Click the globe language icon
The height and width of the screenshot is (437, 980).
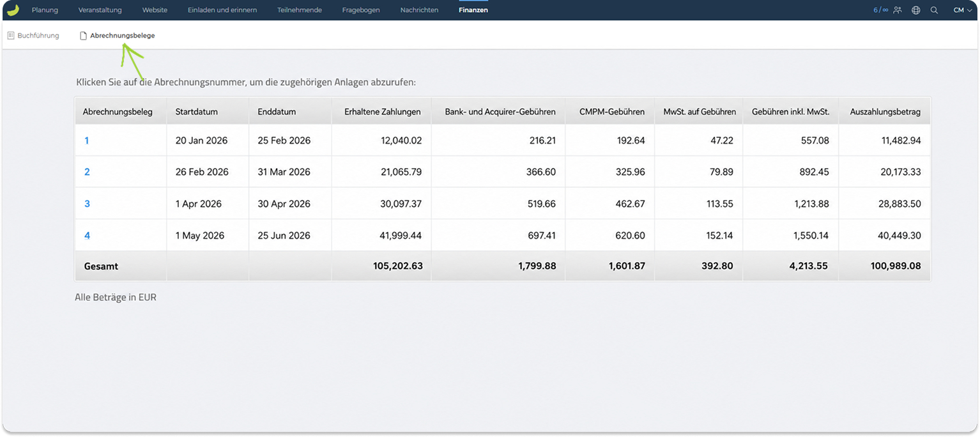click(916, 10)
